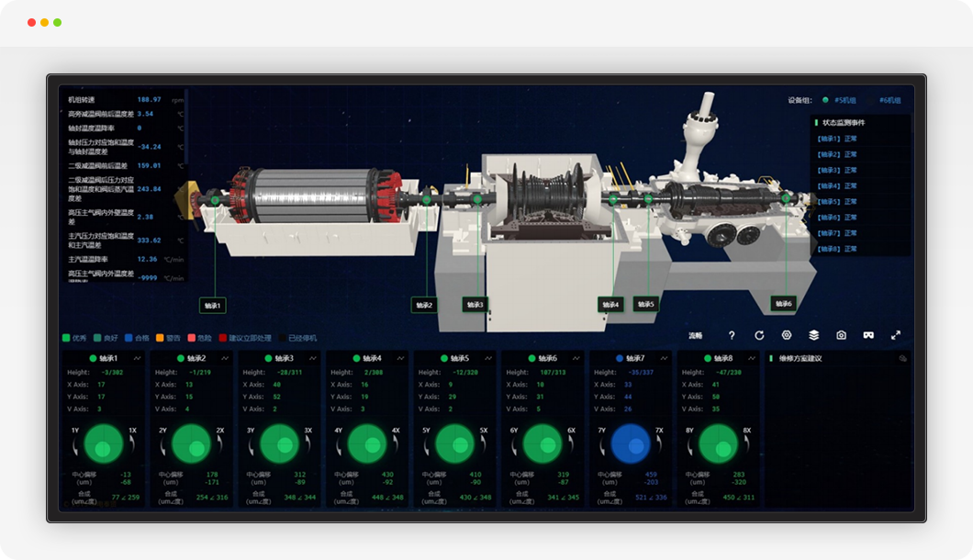Expand view to fullscreen arrows icon
Viewport: 973px width, 560px height.
tap(895, 335)
